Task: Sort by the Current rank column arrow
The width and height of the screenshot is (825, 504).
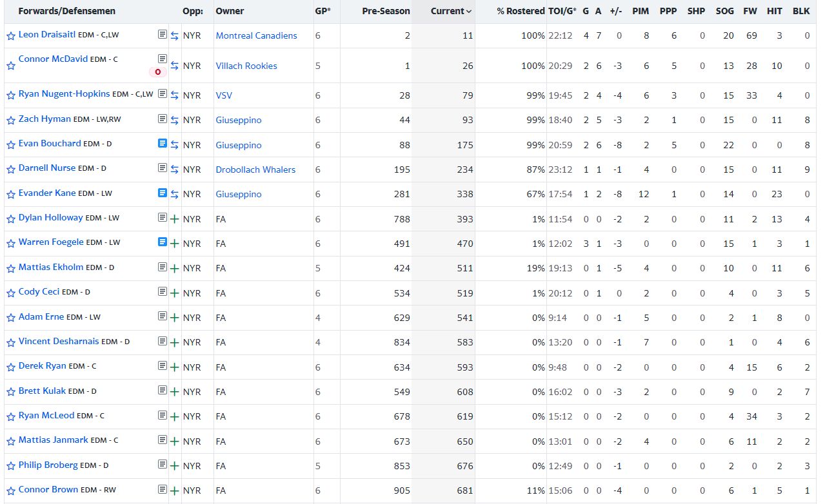Action: click(x=469, y=12)
